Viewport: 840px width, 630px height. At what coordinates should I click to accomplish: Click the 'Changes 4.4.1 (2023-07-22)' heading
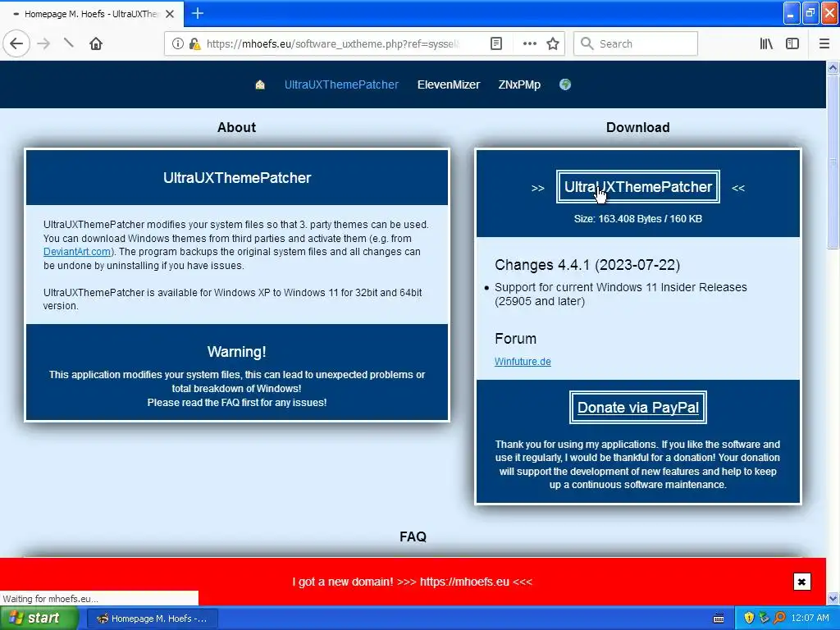point(587,265)
